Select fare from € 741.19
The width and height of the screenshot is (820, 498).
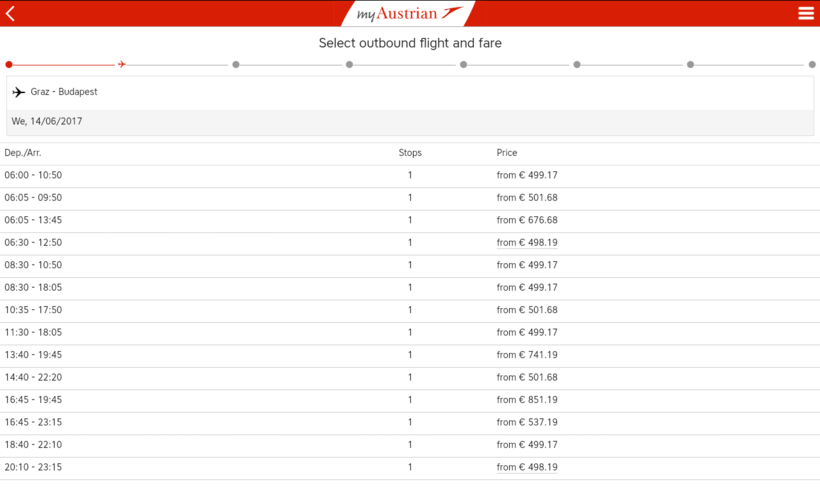527,355
